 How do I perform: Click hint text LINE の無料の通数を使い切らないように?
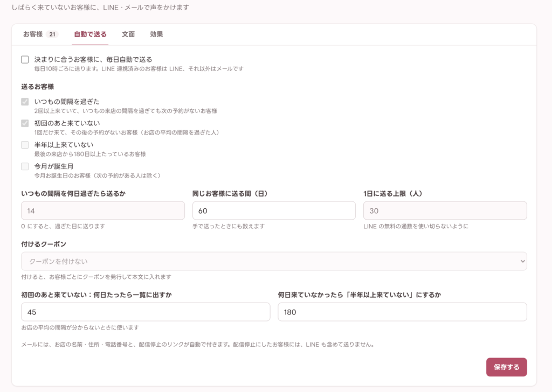[x=416, y=226]
